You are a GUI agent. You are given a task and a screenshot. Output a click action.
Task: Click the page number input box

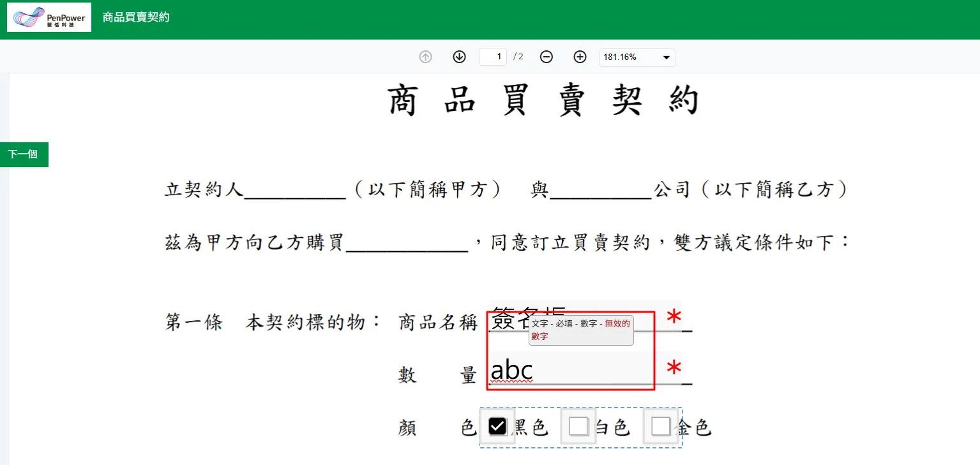pos(494,57)
